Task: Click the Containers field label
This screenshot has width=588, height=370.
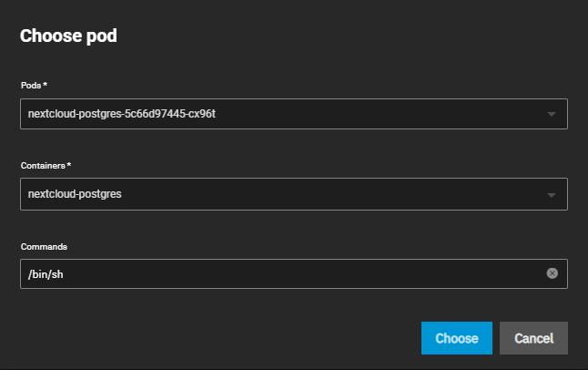Action: (x=46, y=166)
